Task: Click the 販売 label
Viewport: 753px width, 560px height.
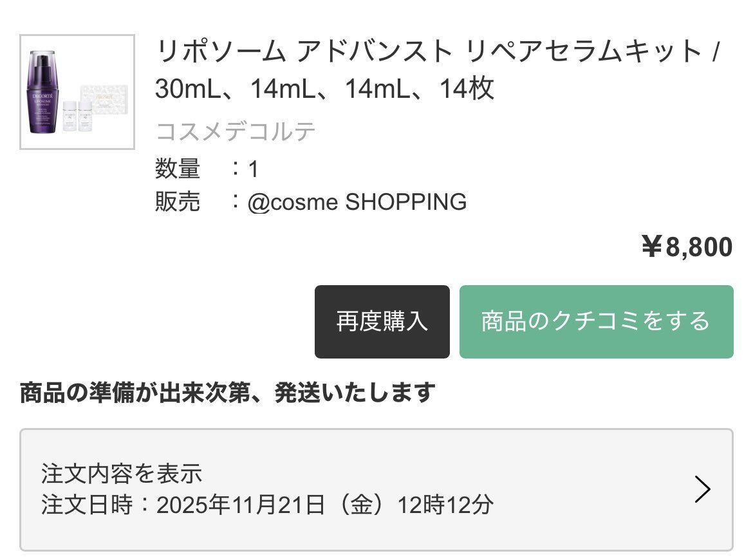Action: [178, 202]
